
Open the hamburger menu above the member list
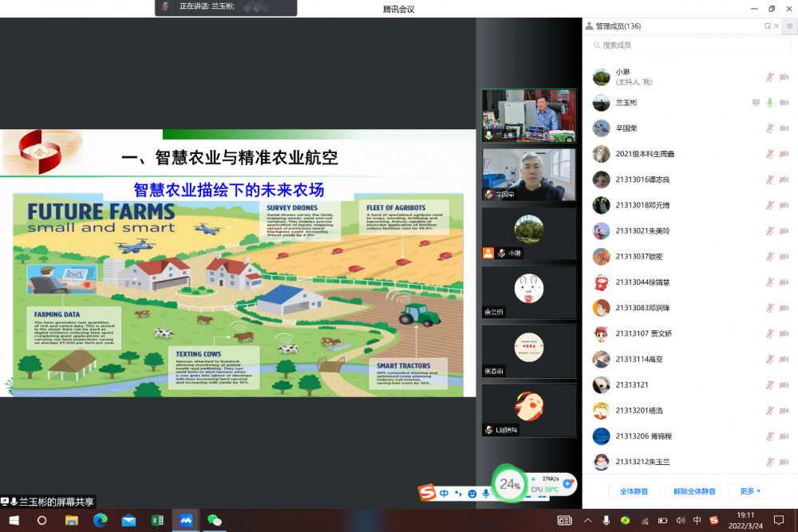click(789, 26)
